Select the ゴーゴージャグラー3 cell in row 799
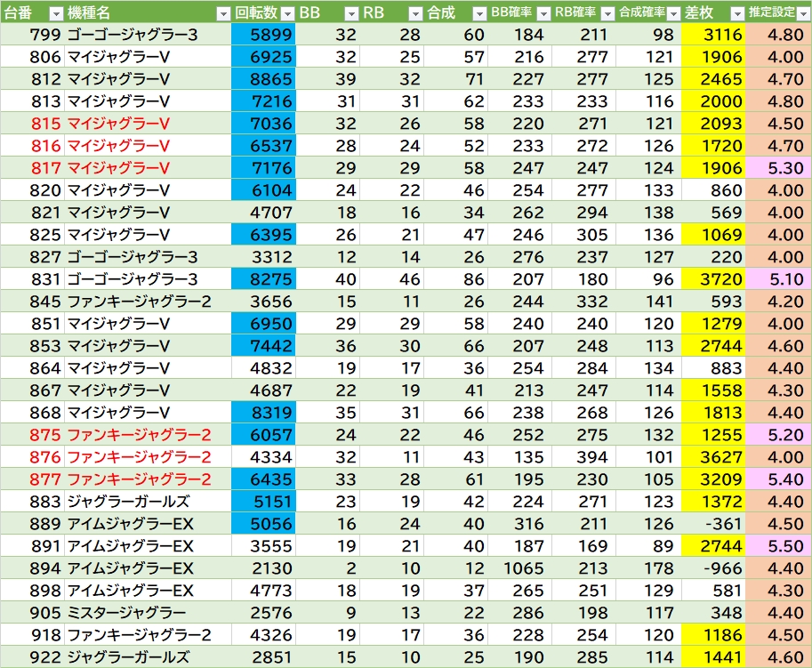 (x=148, y=35)
